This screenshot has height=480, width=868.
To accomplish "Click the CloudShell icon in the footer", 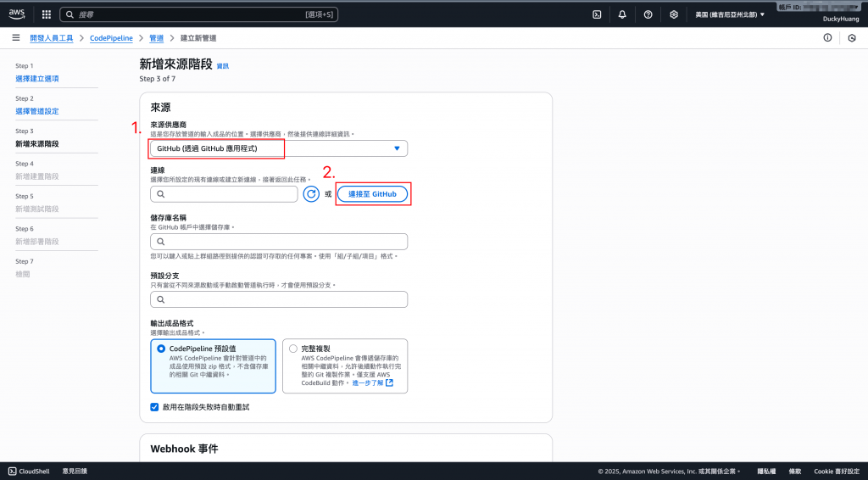I will coord(12,472).
